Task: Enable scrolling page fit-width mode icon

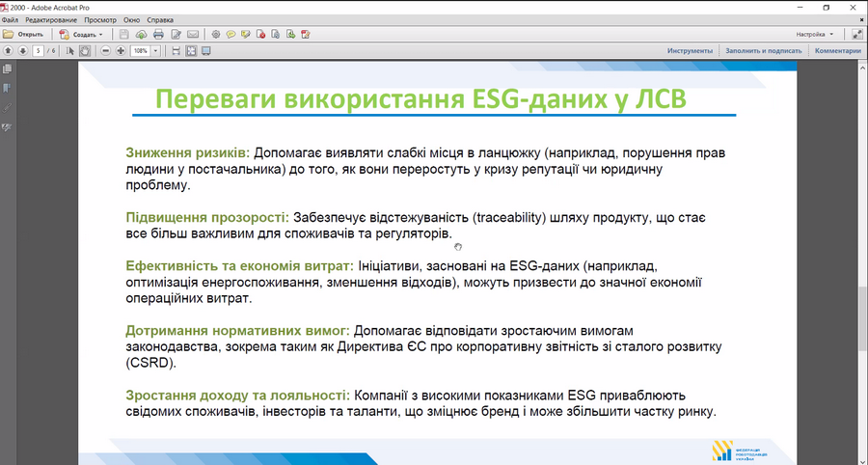Action: (176, 51)
